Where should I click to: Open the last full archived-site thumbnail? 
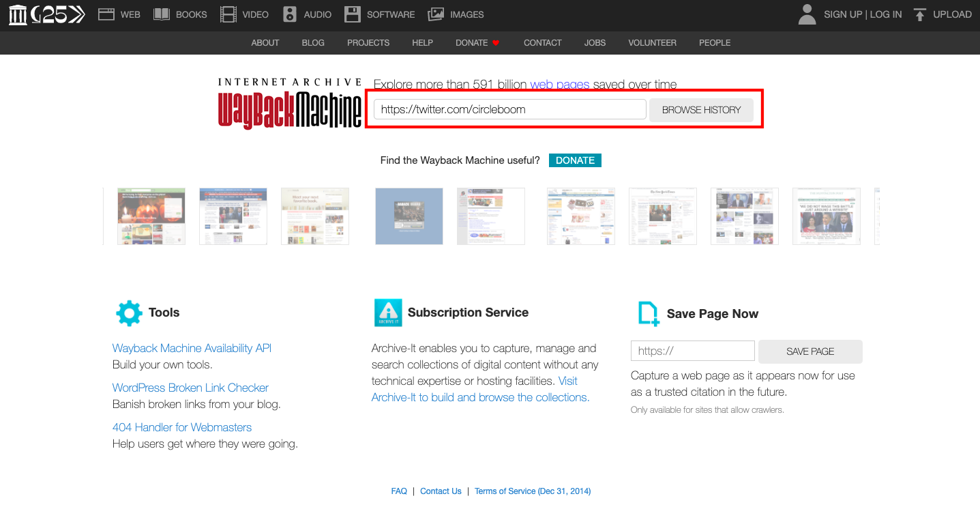tap(827, 216)
